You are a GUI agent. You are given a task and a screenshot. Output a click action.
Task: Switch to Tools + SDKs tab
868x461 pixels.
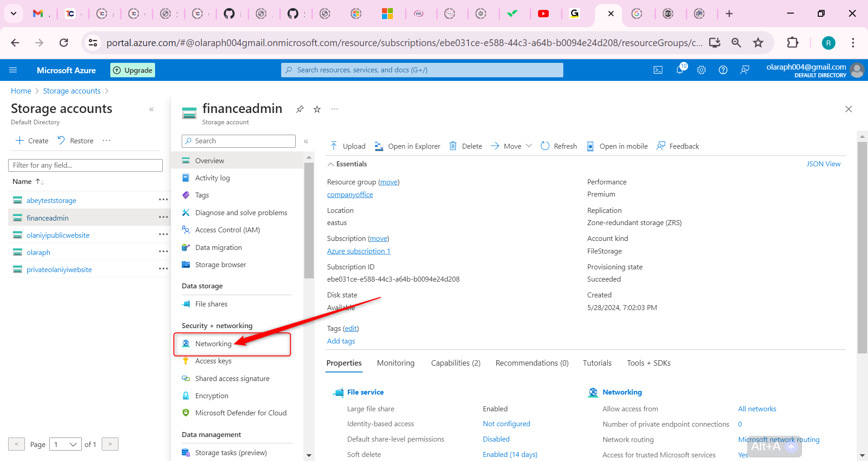[648, 363]
